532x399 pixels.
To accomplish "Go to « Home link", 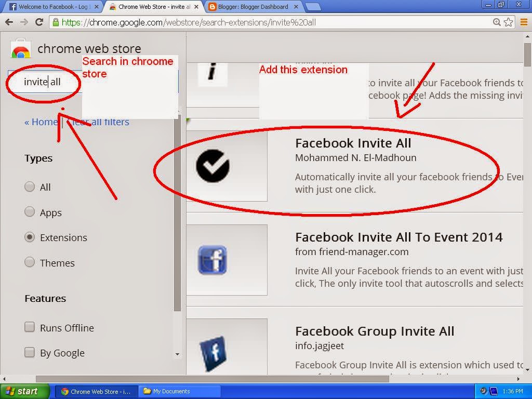I will pyautogui.click(x=41, y=122).
